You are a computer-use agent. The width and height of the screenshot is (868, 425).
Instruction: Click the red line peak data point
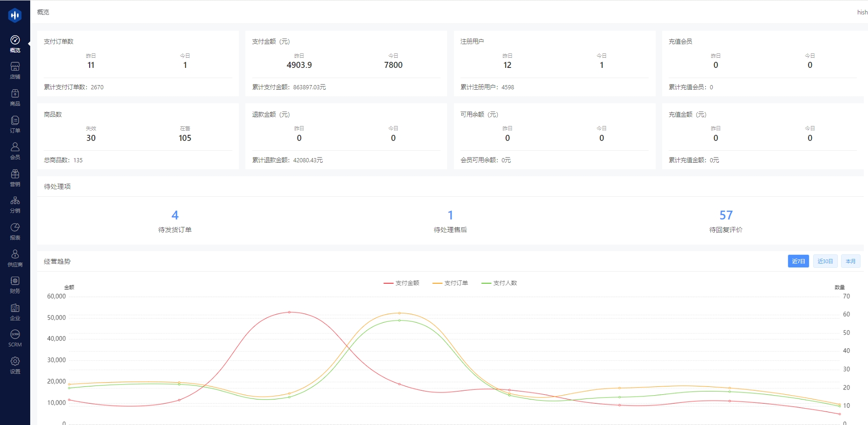289,312
